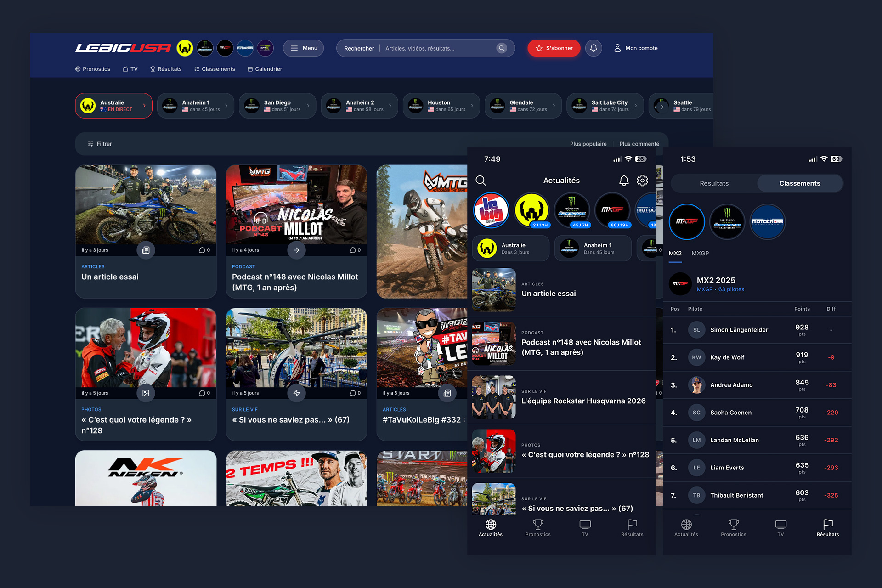The height and width of the screenshot is (588, 882).
Task: Select the Motocross series circle in Classements
Action: tap(767, 222)
